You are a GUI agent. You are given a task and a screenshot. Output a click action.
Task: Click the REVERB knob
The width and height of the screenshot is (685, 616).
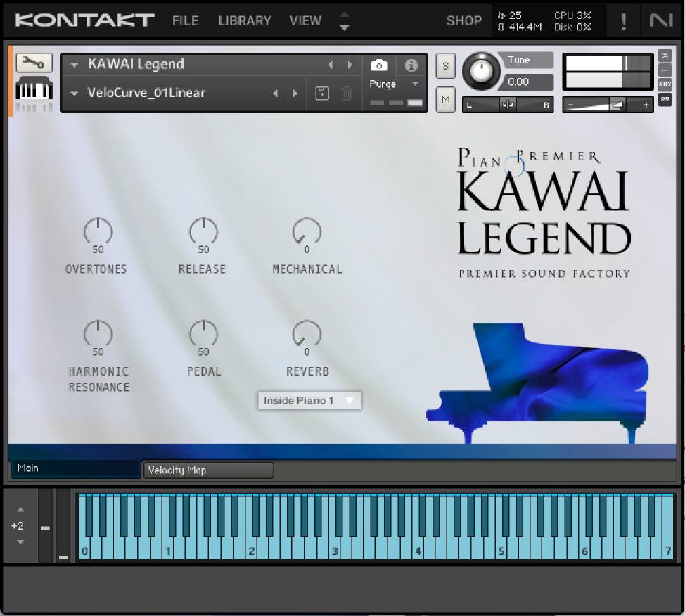(307, 334)
